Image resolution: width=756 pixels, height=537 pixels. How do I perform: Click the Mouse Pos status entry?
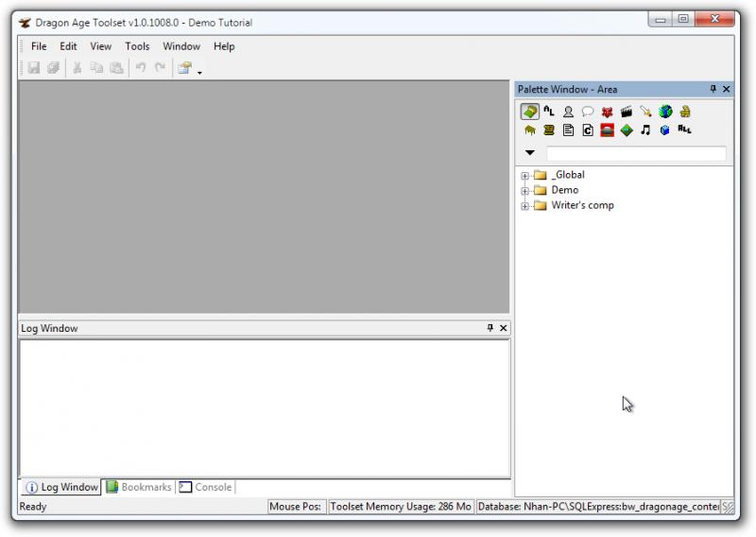(x=295, y=507)
